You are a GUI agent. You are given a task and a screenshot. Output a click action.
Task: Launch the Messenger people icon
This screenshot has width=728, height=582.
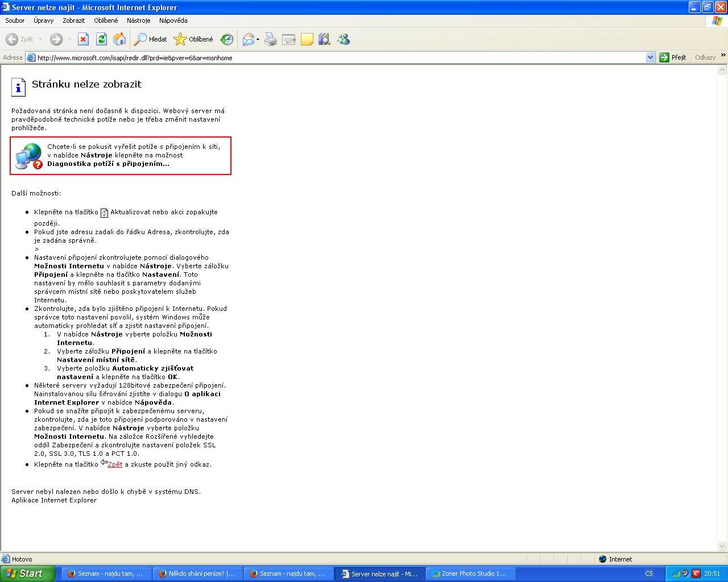coord(344,39)
